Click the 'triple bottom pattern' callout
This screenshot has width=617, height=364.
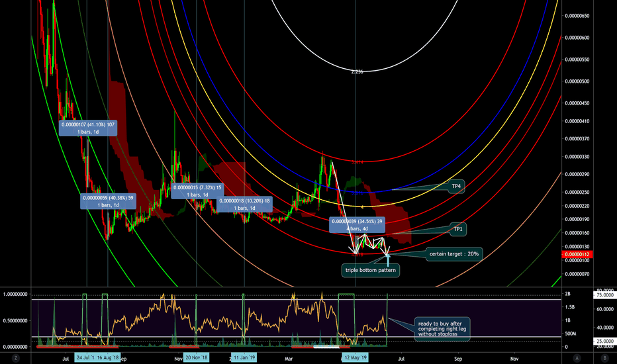pos(370,270)
